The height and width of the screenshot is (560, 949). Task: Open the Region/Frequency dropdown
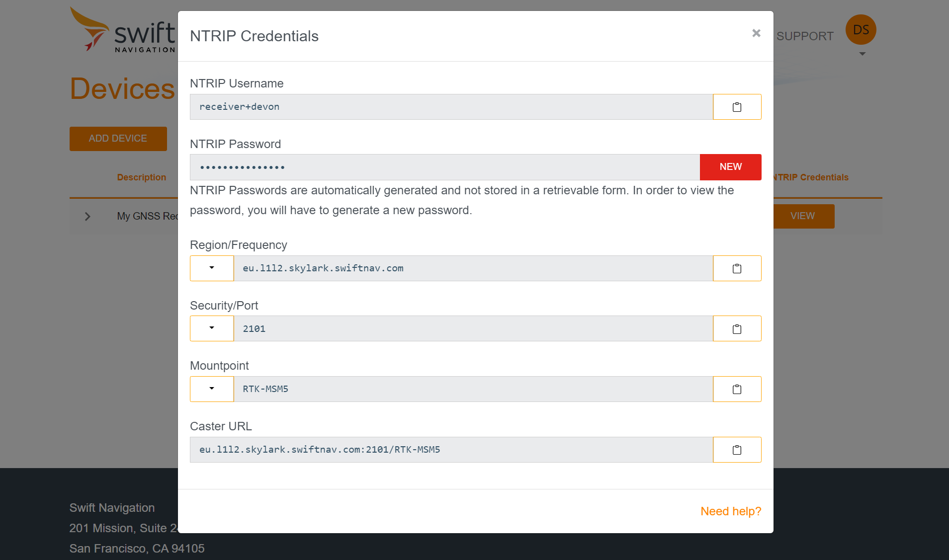[x=212, y=268]
